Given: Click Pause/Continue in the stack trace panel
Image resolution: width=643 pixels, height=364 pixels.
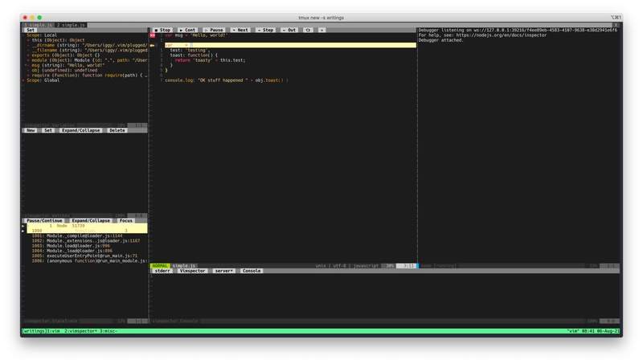Looking at the screenshot, I should click(44, 220).
